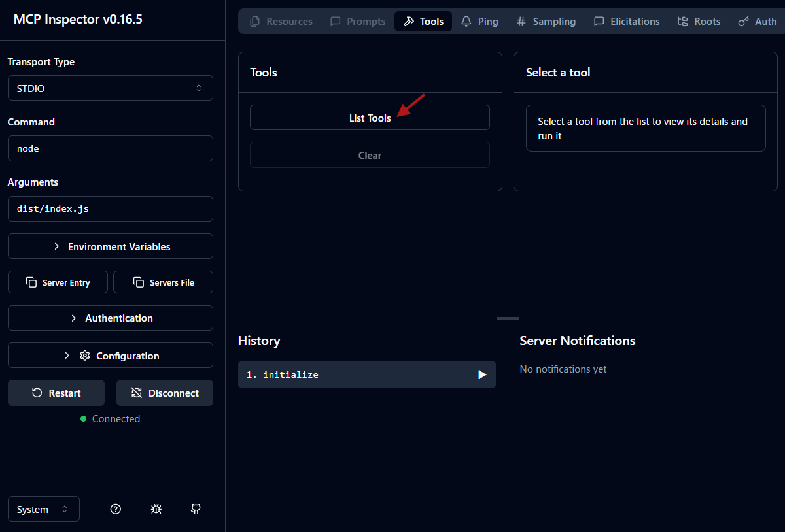Image resolution: width=785 pixels, height=532 pixels.
Task: Click the No notifications yet message
Action: (x=563, y=369)
